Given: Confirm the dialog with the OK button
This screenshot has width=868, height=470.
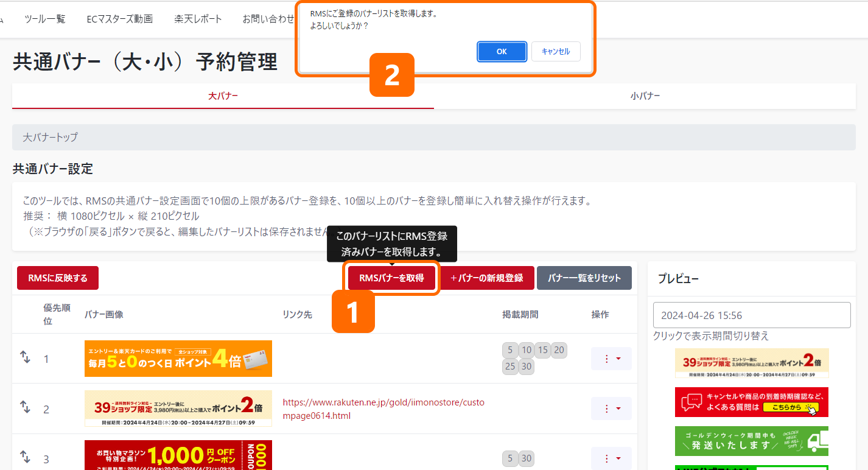Looking at the screenshot, I should click(x=502, y=52).
